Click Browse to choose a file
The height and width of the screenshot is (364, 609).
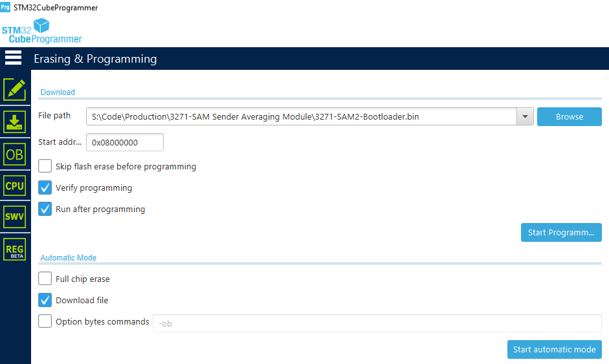tap(570, 116)
